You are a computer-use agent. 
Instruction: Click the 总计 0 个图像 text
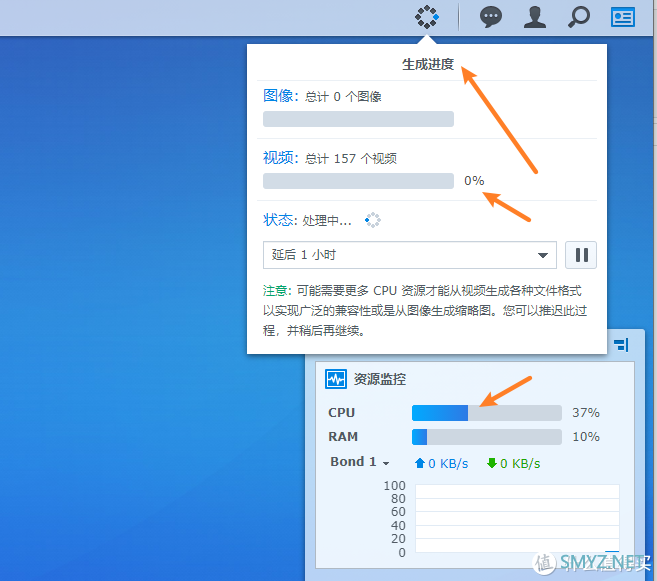343,97
